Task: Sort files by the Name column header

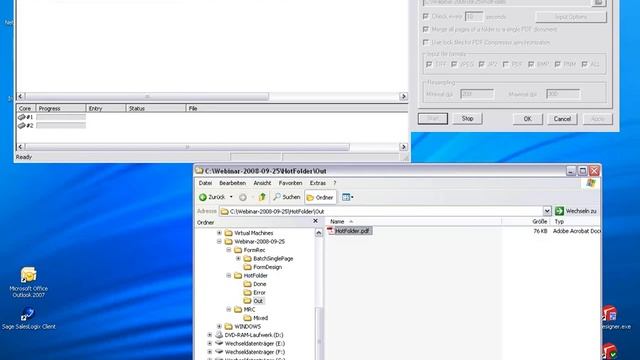Action: coord(413,221)
